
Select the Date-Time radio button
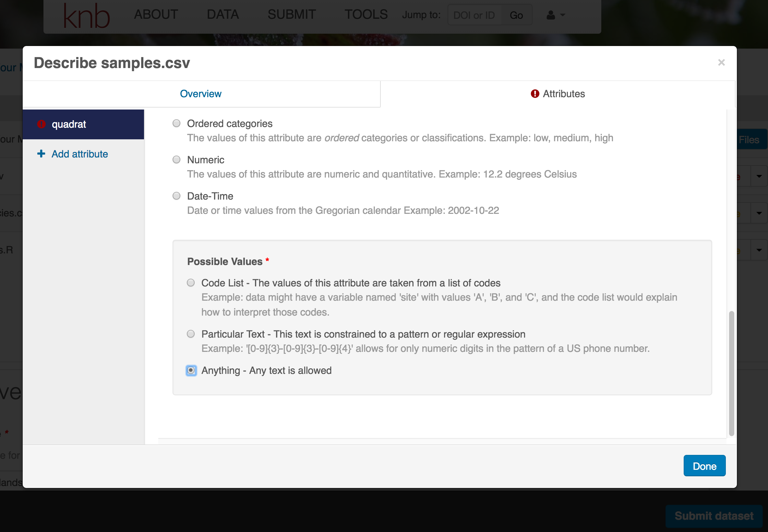[176, 196]
